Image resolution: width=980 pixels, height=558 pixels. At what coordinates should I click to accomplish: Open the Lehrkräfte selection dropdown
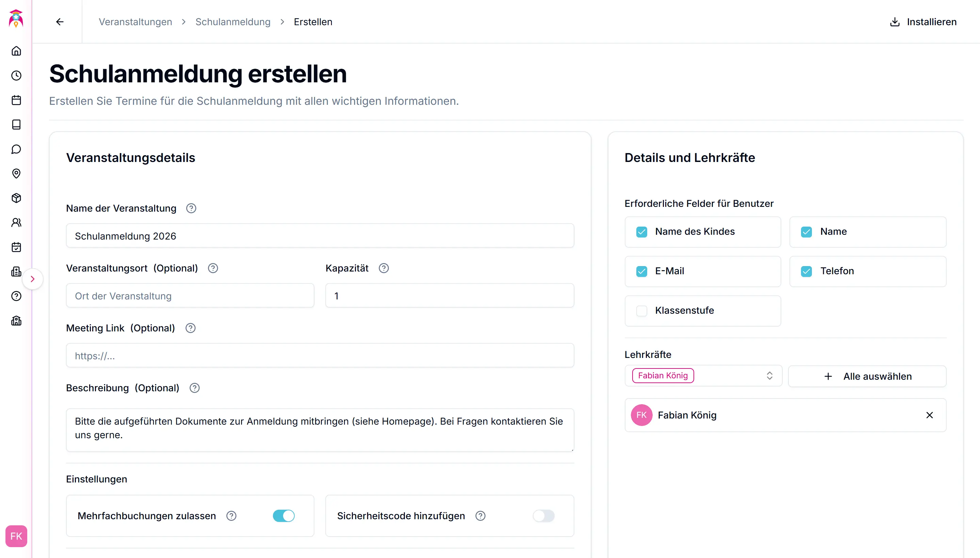coord(703,376)
